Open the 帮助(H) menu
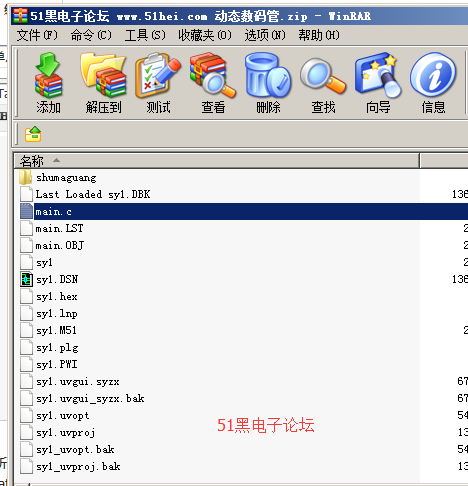The height and width of the screenshot is (486, 468). (319, 35)
